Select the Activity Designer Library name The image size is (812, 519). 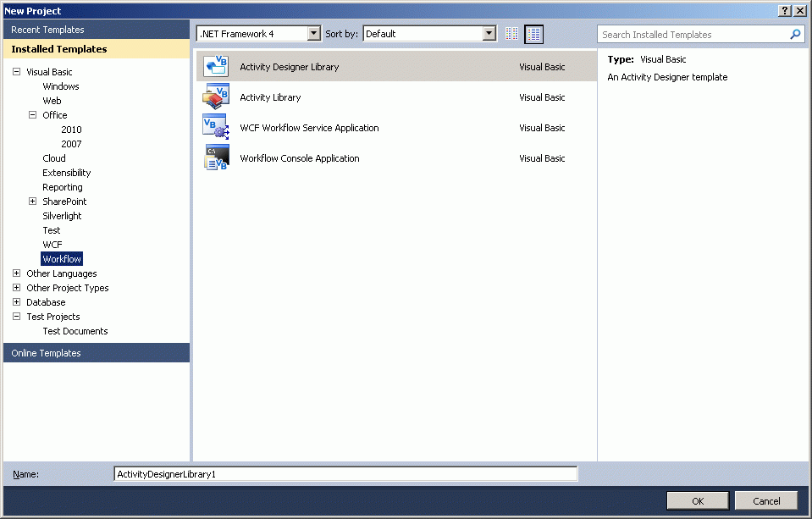coord(290,67)
